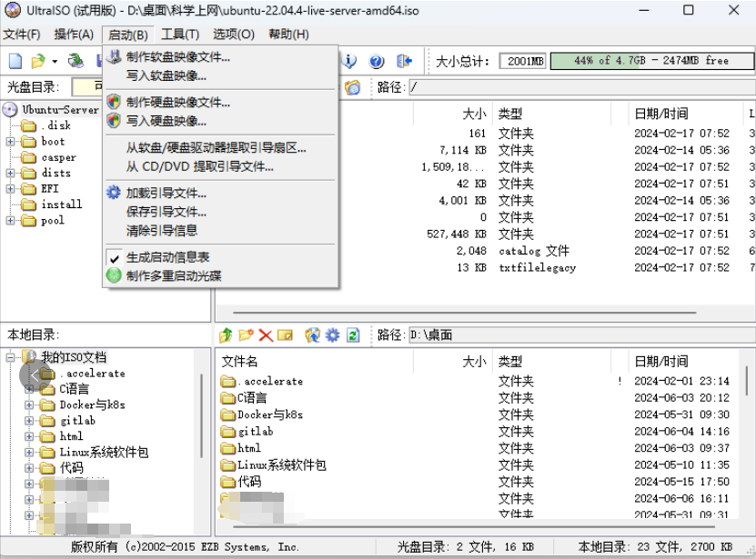Screen dimensions: 756x559
Task: Click the Open CD/DVD drive toolbar icon
Action: (76, 61)
